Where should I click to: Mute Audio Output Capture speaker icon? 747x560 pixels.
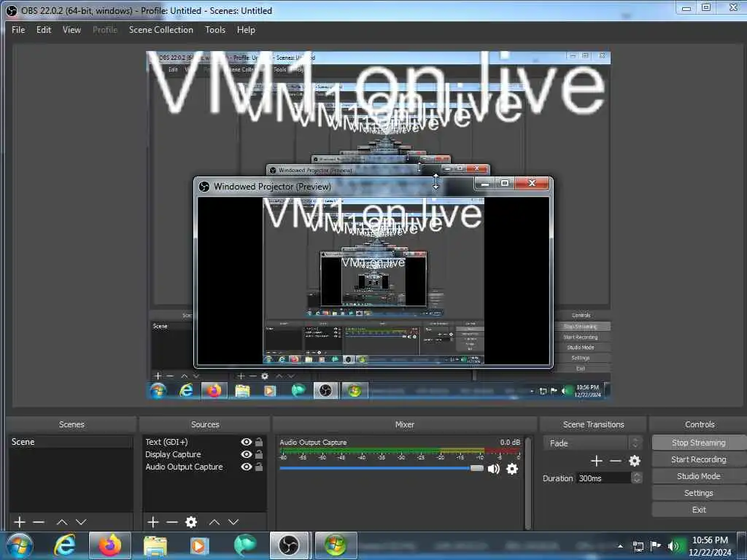pyautogui.click(x=494, y=469)
